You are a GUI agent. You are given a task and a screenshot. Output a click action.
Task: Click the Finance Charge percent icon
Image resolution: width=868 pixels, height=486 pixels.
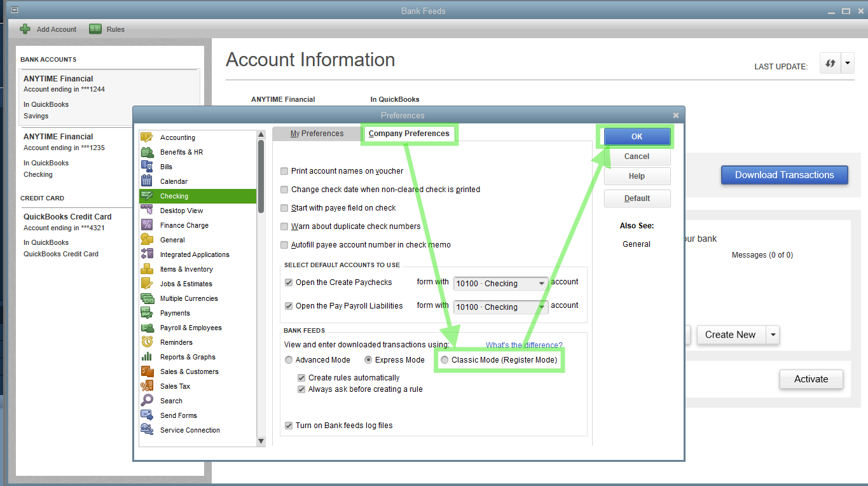[147, 225]
